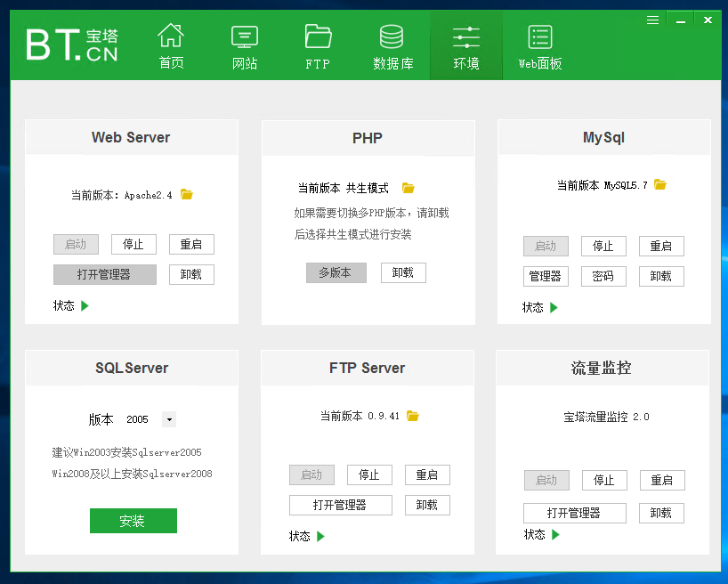Viewport: 728px width, 584px height.
Task: Click the 流量监控 panel title
Action: pos(602,368)
